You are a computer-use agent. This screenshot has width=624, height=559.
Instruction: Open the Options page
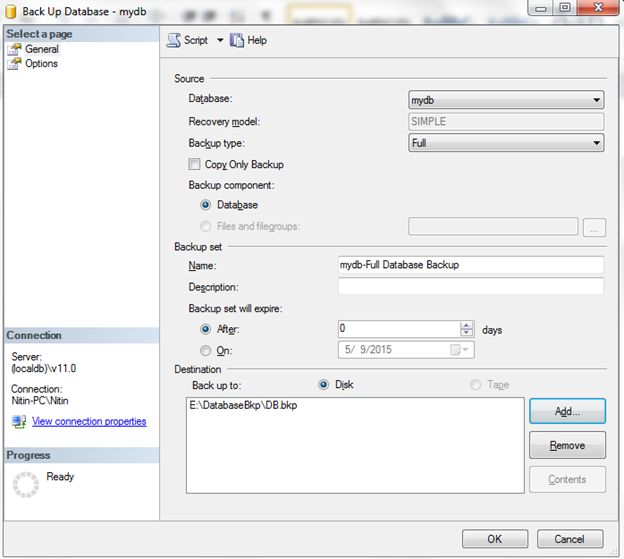pyautogui.click(x=41, y=64)
